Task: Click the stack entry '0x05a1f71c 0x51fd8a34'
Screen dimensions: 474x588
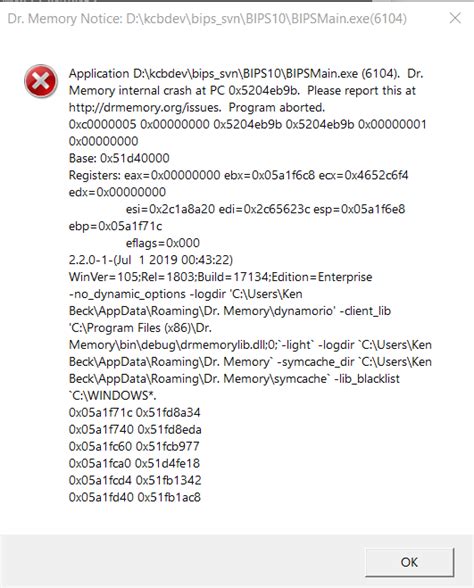Action: [x=135, y=412]
